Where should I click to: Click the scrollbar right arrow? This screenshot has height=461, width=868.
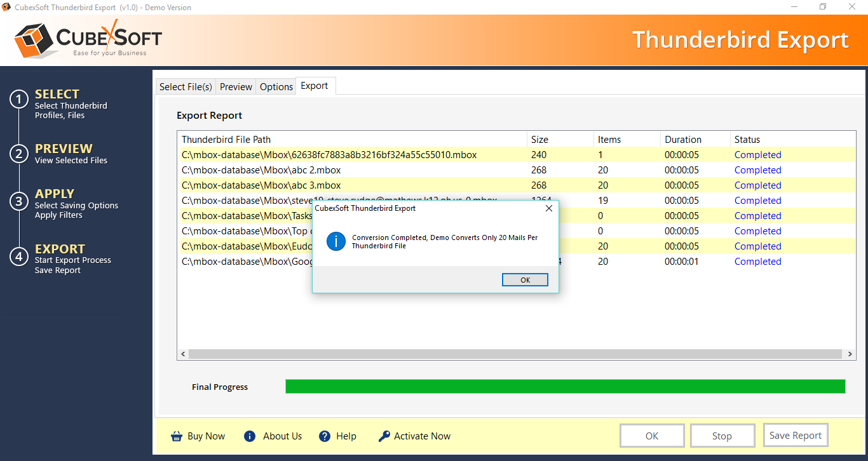tap(851, 354)
